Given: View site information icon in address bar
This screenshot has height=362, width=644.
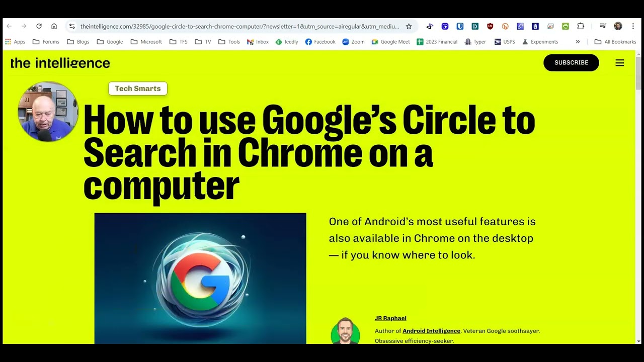Looking at the screenshot, I should [72, 26].
